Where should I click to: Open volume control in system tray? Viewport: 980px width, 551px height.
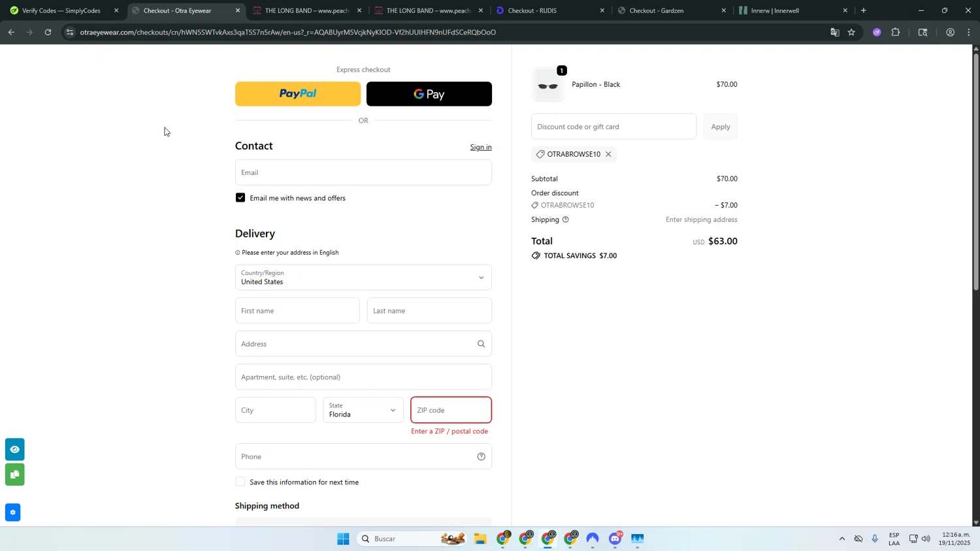pyautogui.click(x=926, y=539)
